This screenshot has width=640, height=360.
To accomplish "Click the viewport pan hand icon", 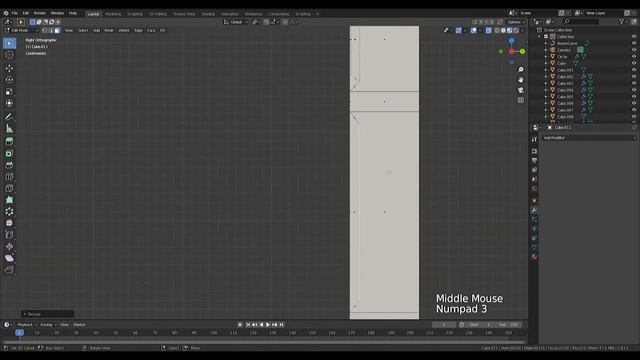I will (520, 80).
